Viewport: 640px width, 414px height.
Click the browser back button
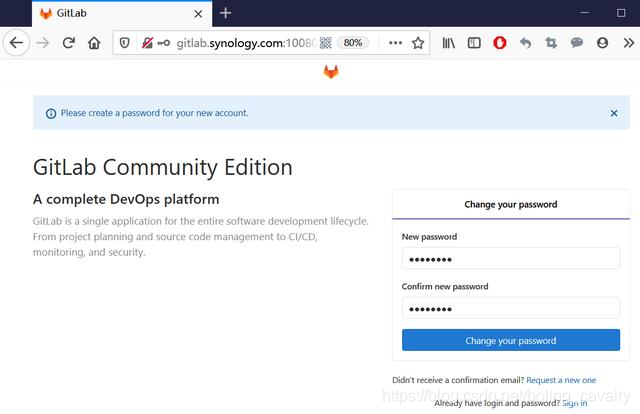point(16,43)
